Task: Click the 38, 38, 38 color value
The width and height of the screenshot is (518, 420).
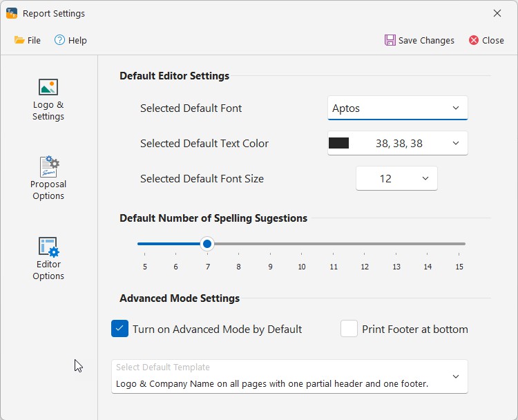Action: pos(399,144)
